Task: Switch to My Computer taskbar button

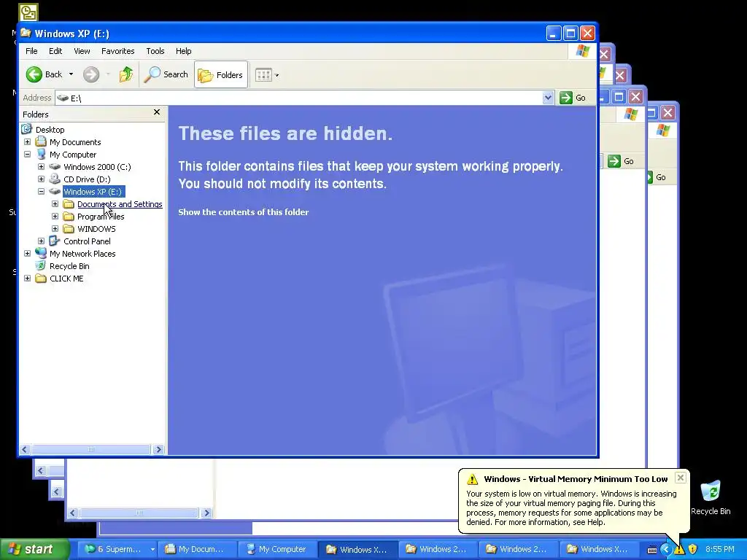Action: (277, 549)
